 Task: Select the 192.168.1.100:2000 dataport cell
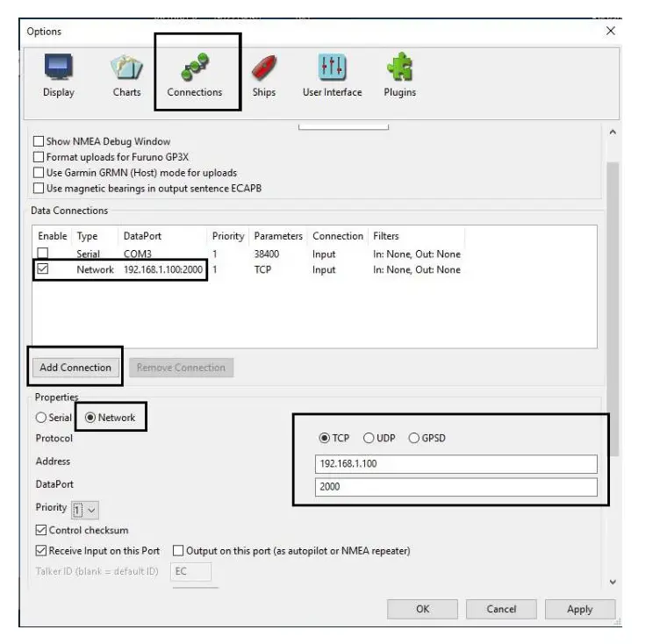pos(163,269)
